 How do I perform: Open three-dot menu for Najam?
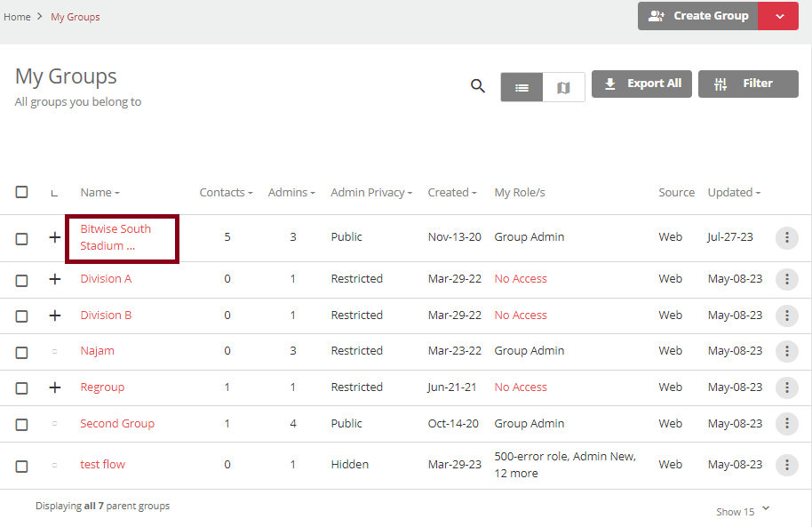(x=786, y=351)
